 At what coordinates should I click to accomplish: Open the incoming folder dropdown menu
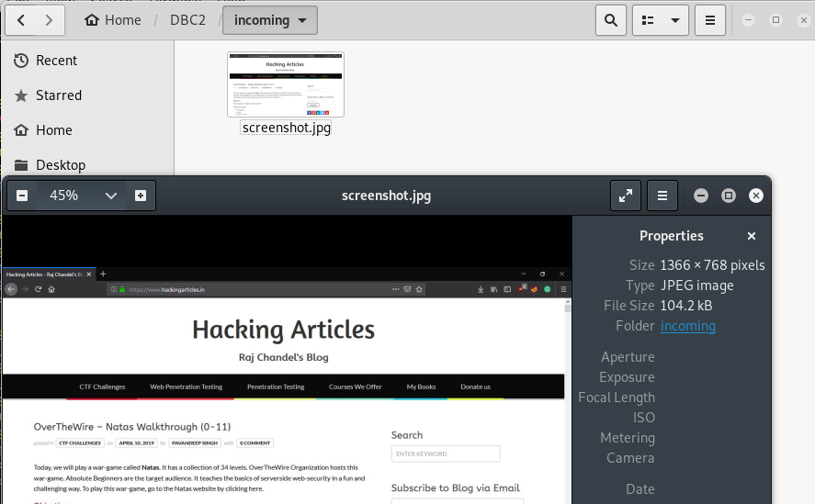coord(270,20)
